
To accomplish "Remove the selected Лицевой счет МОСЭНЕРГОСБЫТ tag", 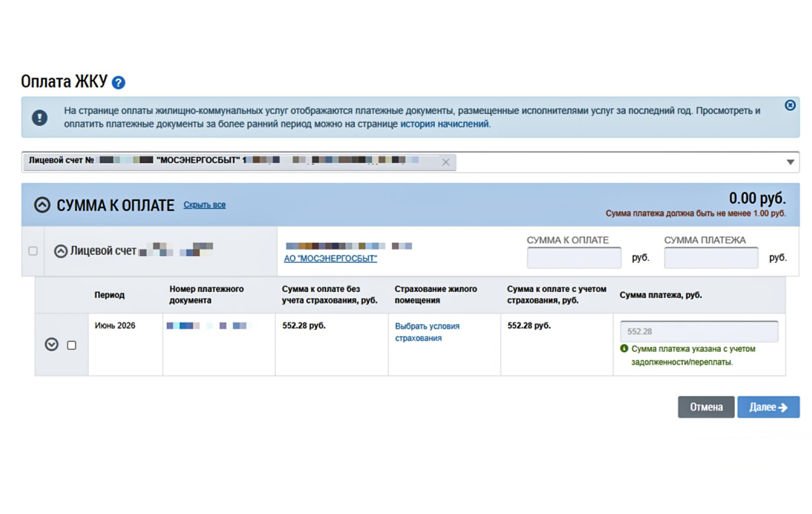I will (445, 162).
